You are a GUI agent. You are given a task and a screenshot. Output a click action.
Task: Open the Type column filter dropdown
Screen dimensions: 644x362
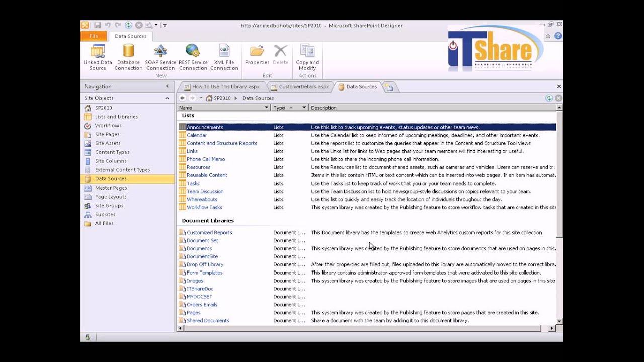(304, 108)
